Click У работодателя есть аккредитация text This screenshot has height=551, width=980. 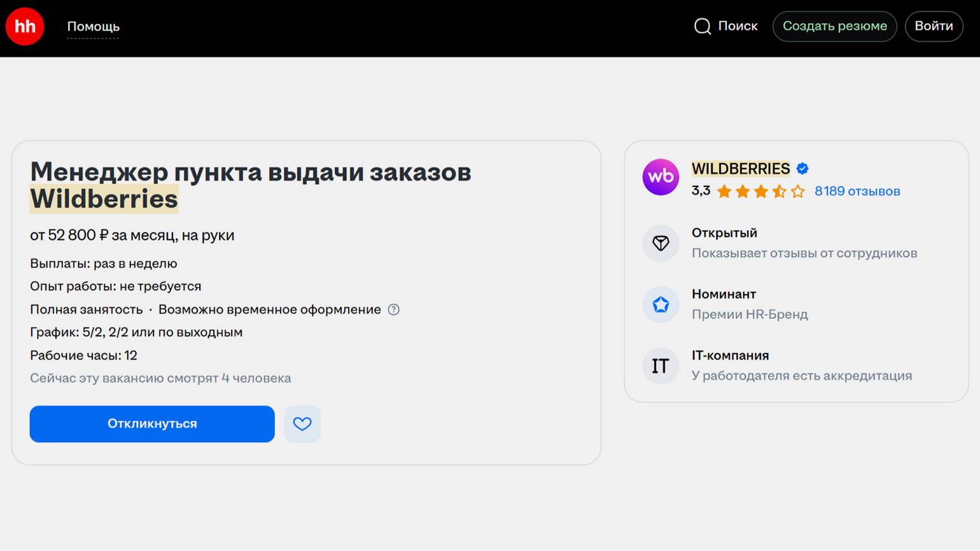pos(802,375)
